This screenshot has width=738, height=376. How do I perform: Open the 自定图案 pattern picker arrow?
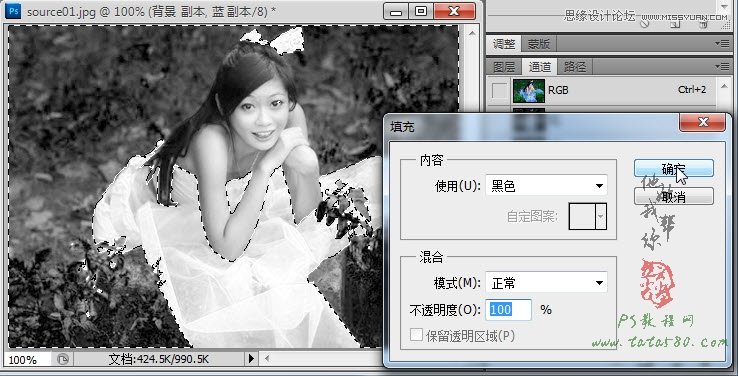click(601, 216)
